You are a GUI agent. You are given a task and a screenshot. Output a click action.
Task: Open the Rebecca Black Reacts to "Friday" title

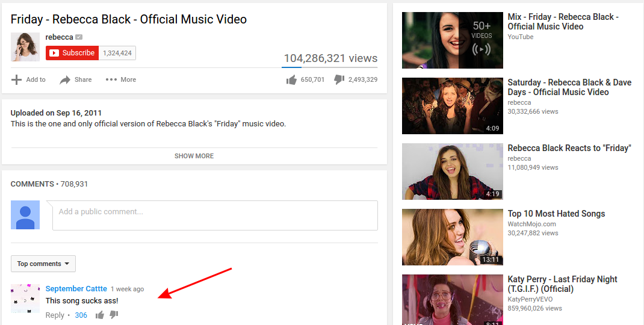tap(569, 148)
